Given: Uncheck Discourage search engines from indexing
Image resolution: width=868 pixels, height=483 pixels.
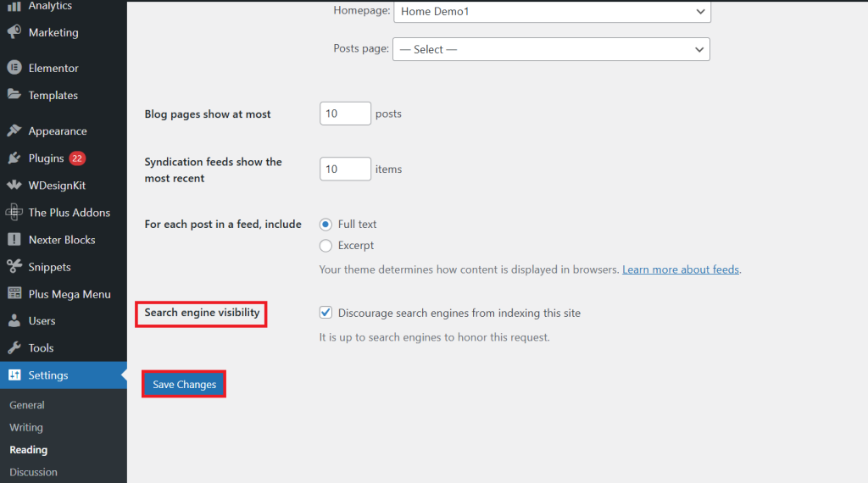Looking at the screenshot, I should pos(325,313).
